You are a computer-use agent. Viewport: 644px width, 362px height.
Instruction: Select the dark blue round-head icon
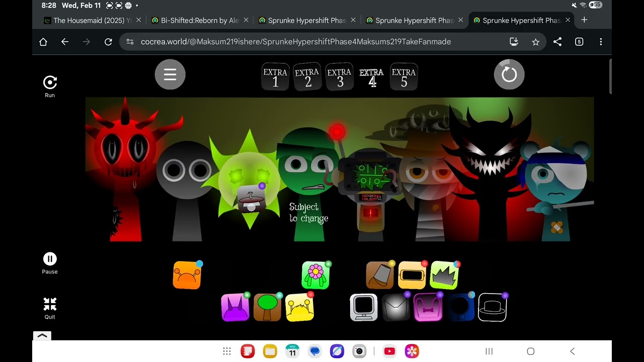(x=460, y=308)
